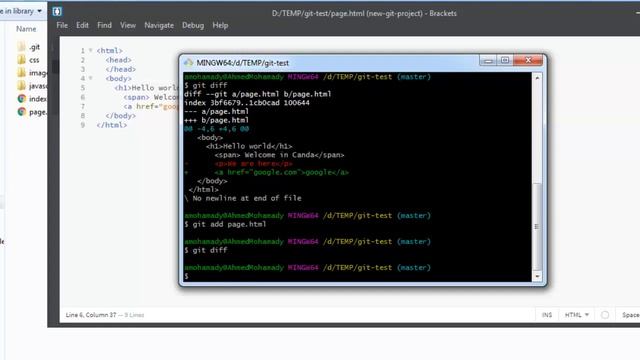Collapse the html tag fold arrow on line 1
Image resolution: width=640 pixels, height=360 pixels.
(x=91, y=50)
